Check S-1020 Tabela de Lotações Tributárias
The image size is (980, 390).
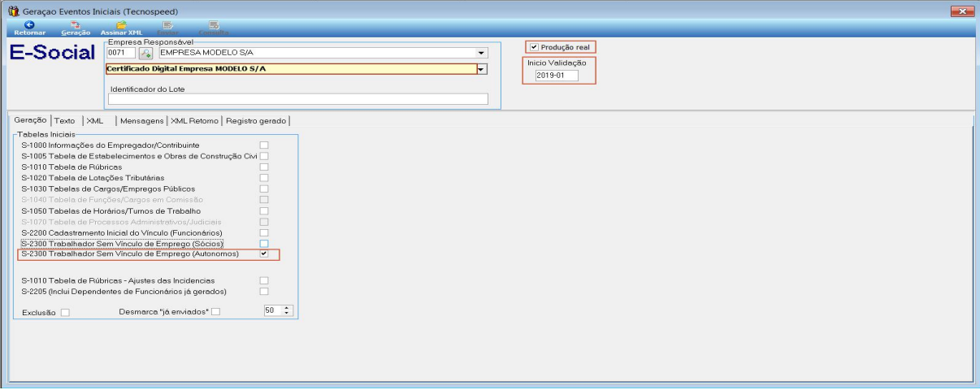[x=263, y=177]
